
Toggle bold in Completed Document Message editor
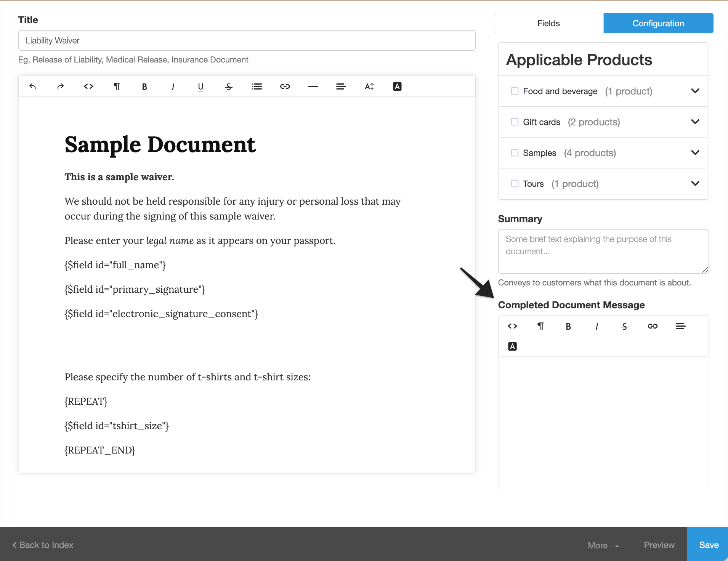[568, 326]
